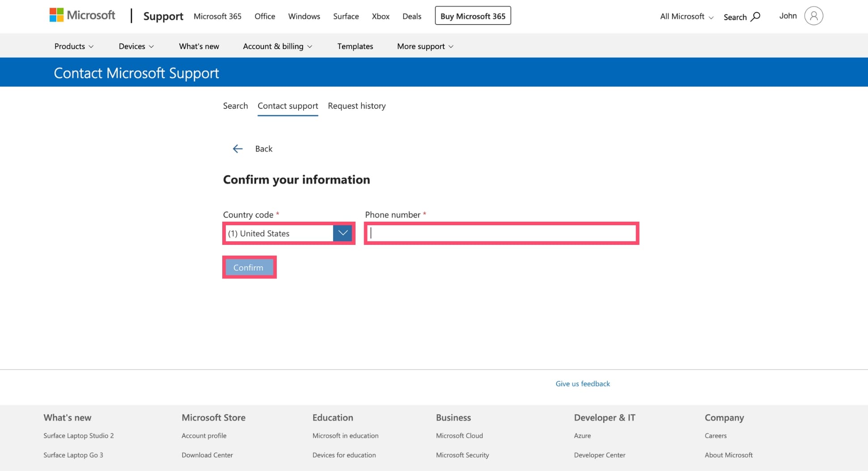
Task: Open Surface Laptop Go 3 footer link
Action: (x=73, y=455)
